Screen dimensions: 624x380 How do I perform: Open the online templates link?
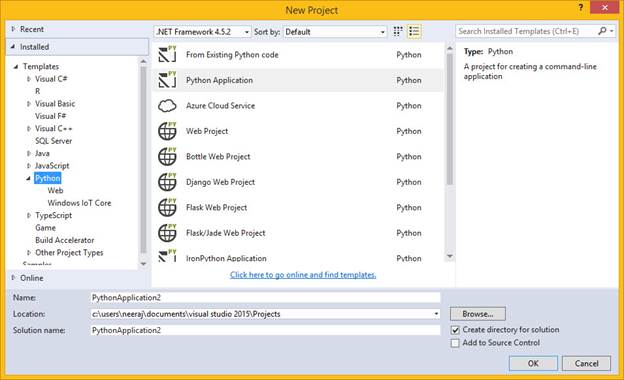[x=303, y=275]
